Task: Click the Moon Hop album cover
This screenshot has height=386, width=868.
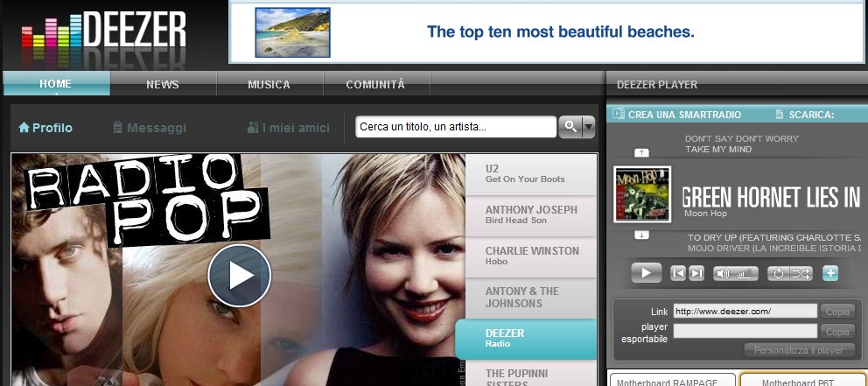Action: click(x=642, y=194)
